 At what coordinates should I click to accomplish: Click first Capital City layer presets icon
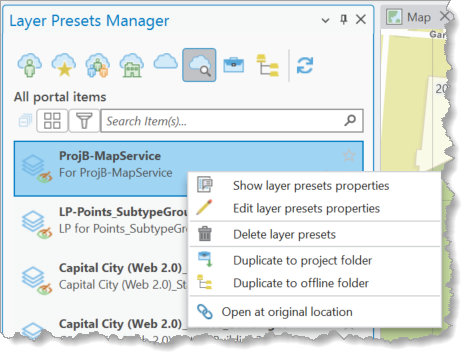click(x=37, y=281)
